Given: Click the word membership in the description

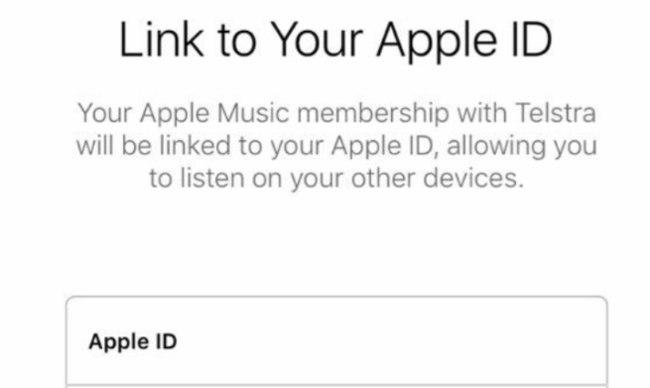Looking at the screenshot, I should pos(373,114).
